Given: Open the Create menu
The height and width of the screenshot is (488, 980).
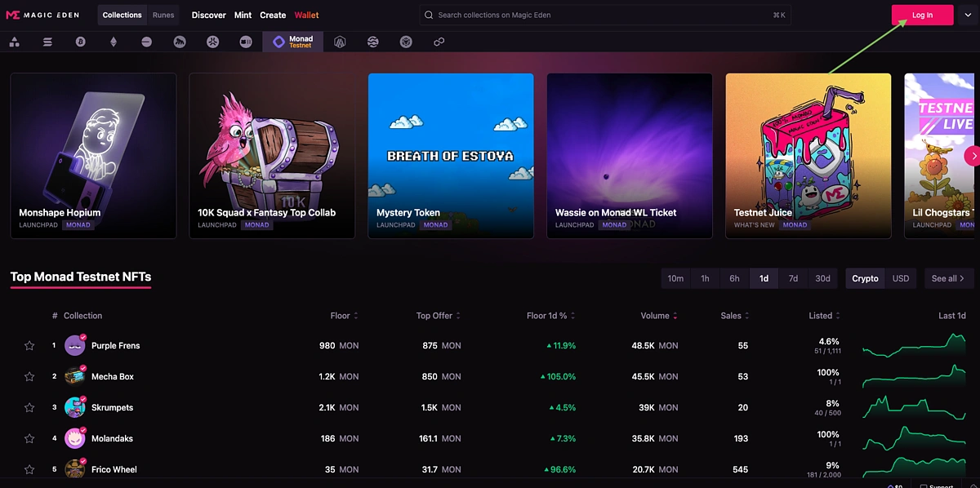Looking at the screenshot, I should [x=273, y=15].
